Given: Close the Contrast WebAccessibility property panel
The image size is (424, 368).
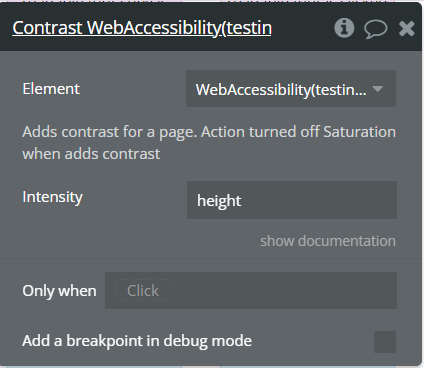Looking at the screenshot, I should (407, 28).
